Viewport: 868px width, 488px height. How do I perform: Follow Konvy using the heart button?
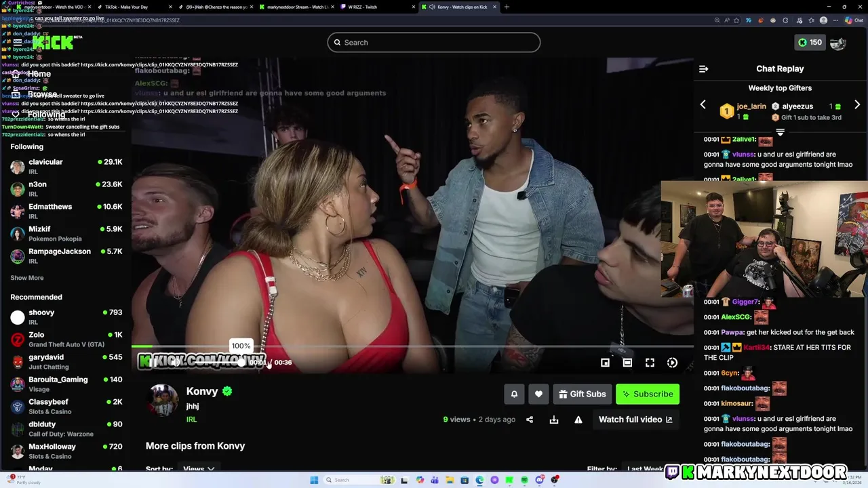(538, 394)
